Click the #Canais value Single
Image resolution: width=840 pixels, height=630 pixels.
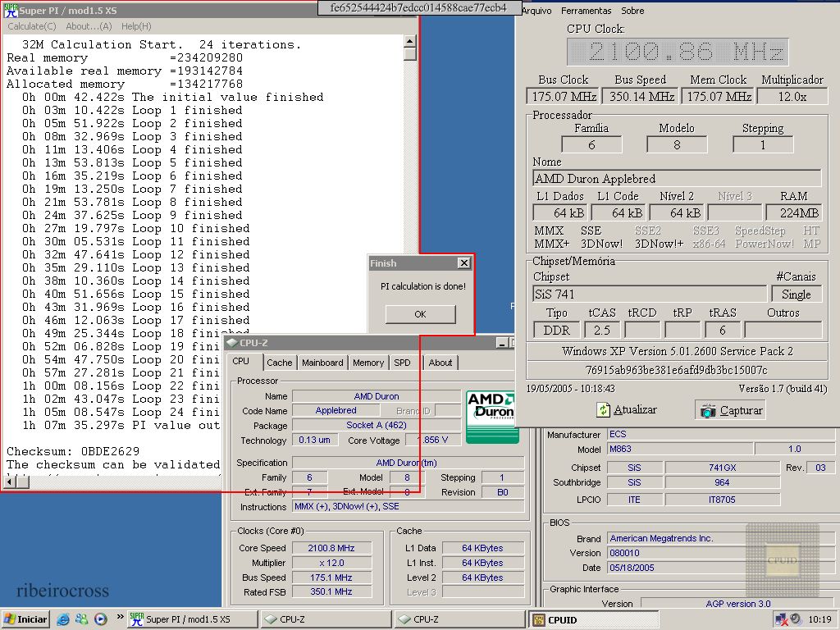(x=796, y=294)
